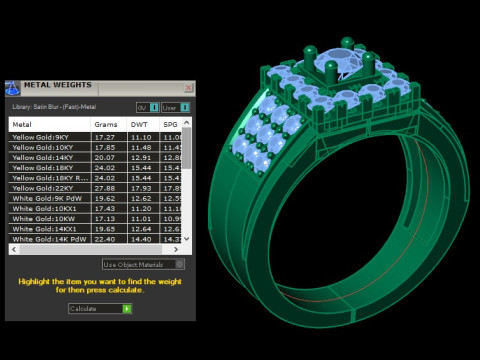The height and width of the screenshot is (360, 480).
Task: Select the Yellow Gold:10KY row
Action: 95,147
